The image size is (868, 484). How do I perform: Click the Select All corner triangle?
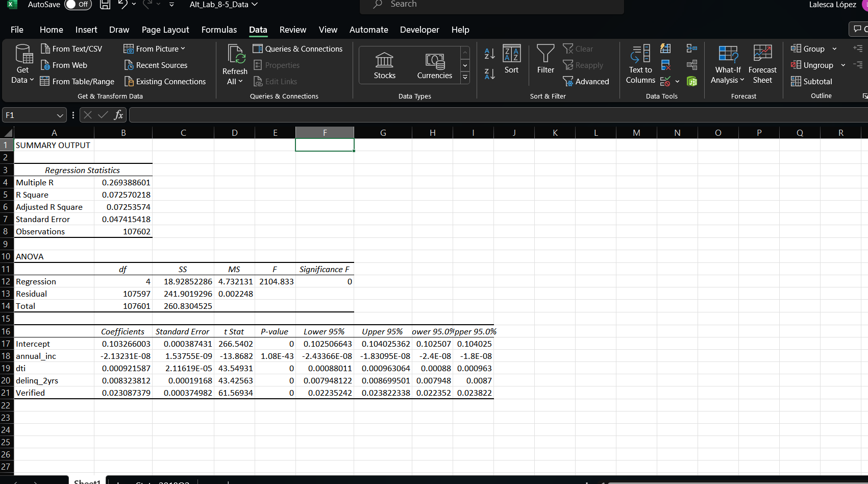(x=7, y=133)
